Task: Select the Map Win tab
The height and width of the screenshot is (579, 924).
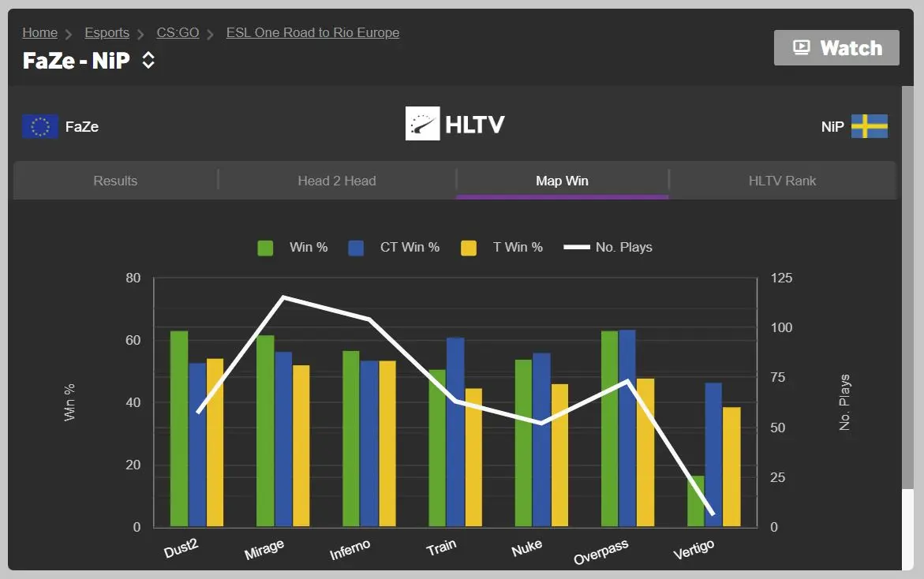Action: point(562,181)
